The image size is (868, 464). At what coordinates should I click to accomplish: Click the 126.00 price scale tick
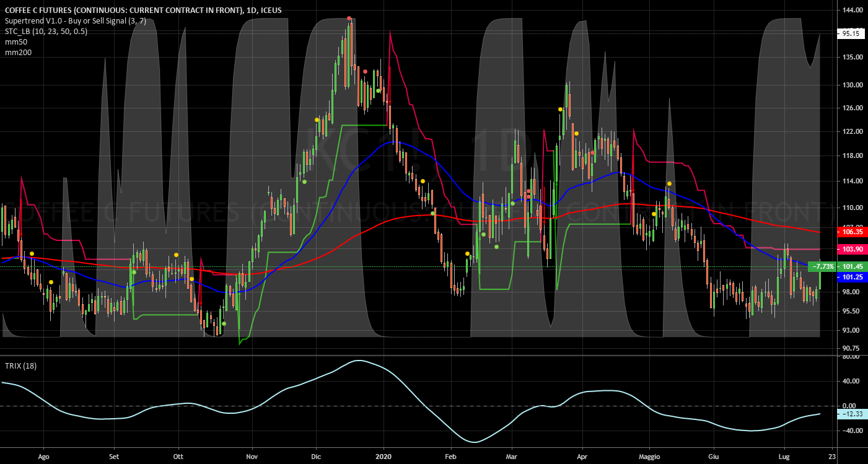point(852,108)
